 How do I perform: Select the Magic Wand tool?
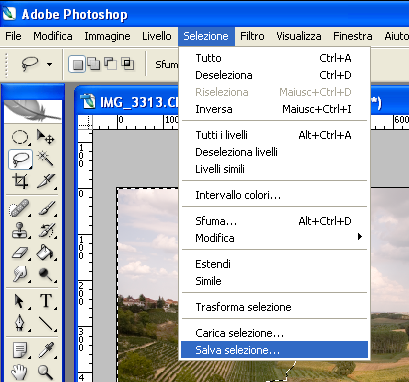[x=46, y=159]
